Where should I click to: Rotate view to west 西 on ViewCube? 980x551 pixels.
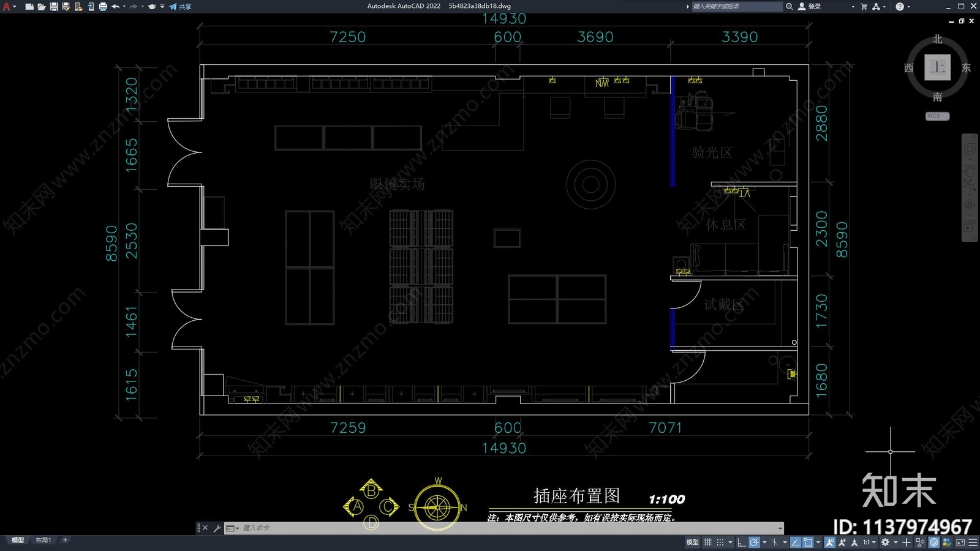tap(909, 68)
